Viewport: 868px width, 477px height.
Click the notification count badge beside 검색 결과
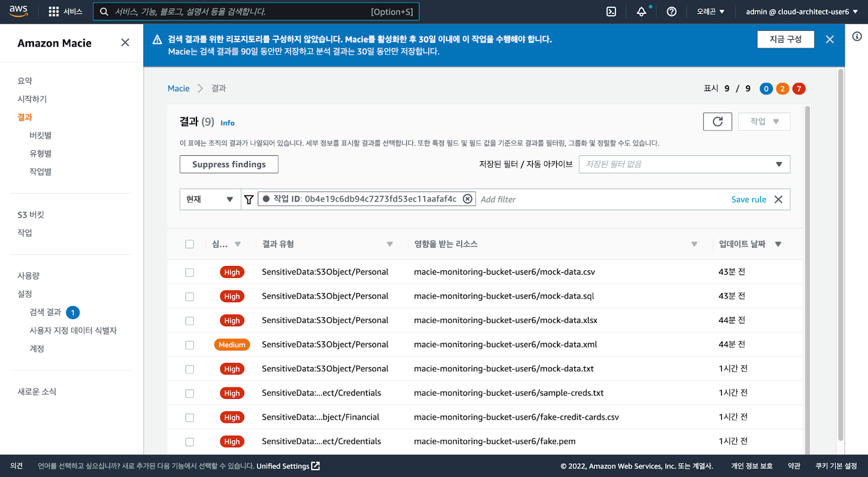pos(73,313)
